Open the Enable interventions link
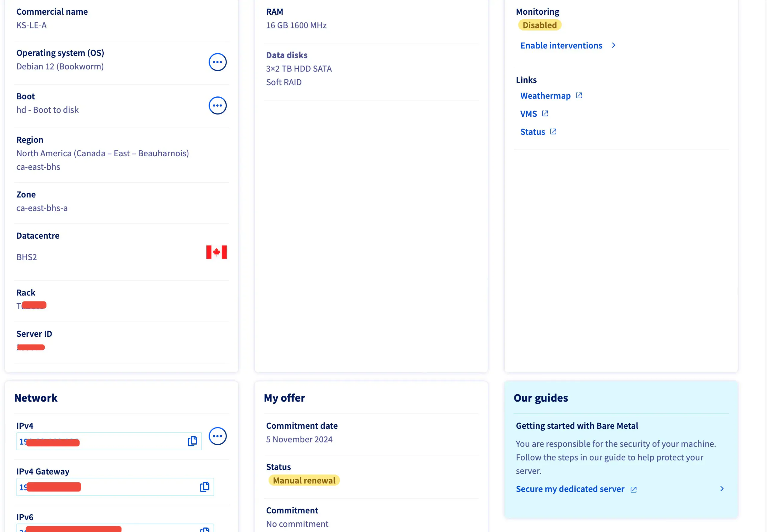This screenshot has height=532, width=767. tap(561, 45)
